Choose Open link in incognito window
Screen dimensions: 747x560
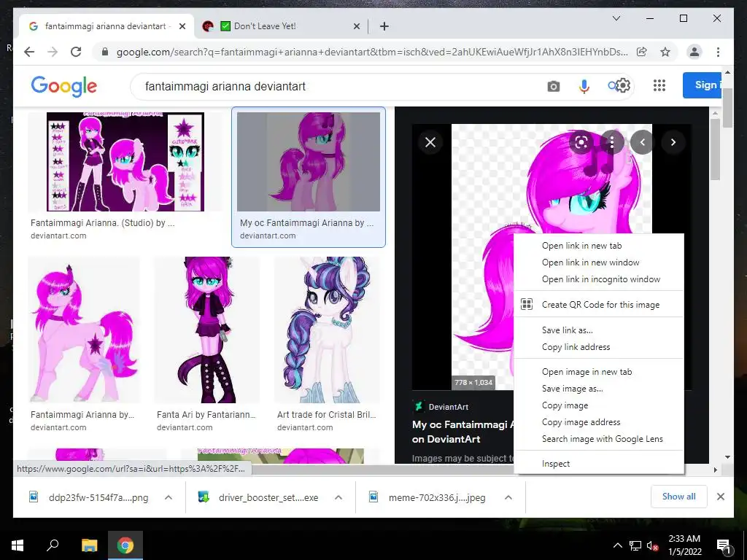pos(599,279)
